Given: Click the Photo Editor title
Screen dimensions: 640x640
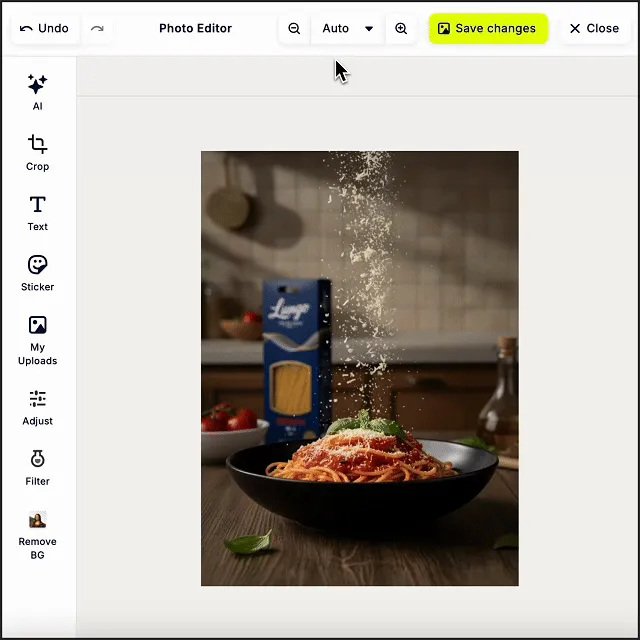Looking at the screenshot, I should tap(195, 29).
